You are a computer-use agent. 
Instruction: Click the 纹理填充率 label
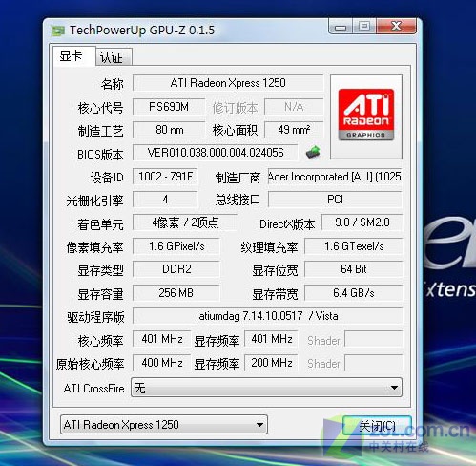click(269, 247)
